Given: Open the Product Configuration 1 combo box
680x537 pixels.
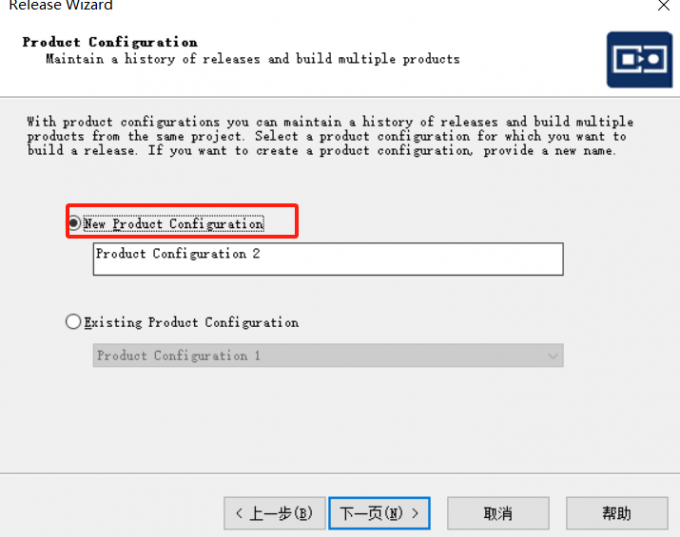Looking at the screenshot, I should tap(327, 356).
